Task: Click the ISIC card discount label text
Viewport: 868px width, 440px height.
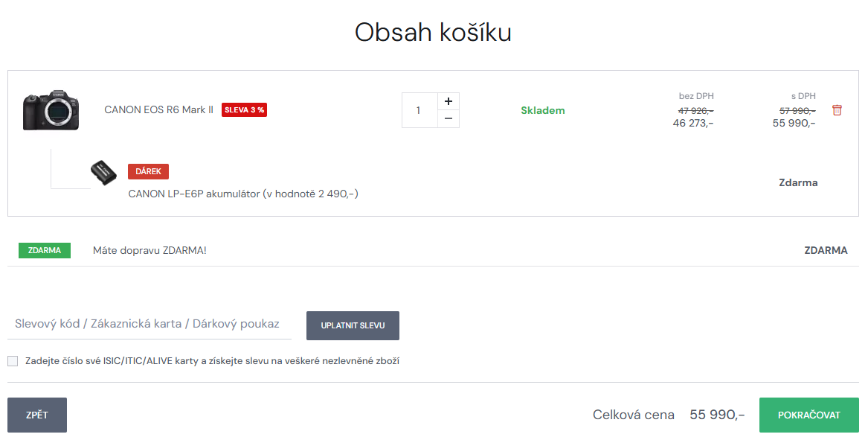Action: [212, 361]
